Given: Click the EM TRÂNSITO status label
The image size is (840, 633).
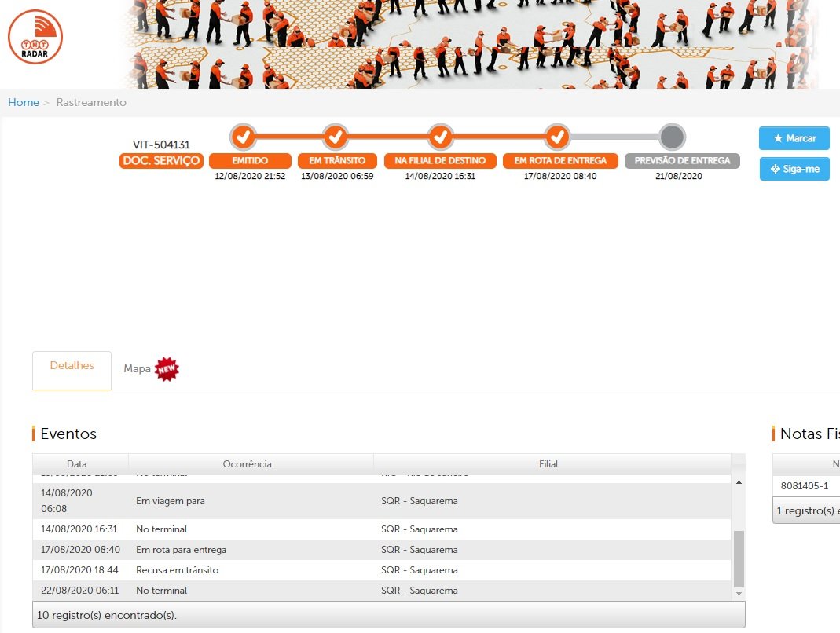Looking at the screenshot, I should tap(337, 161).
